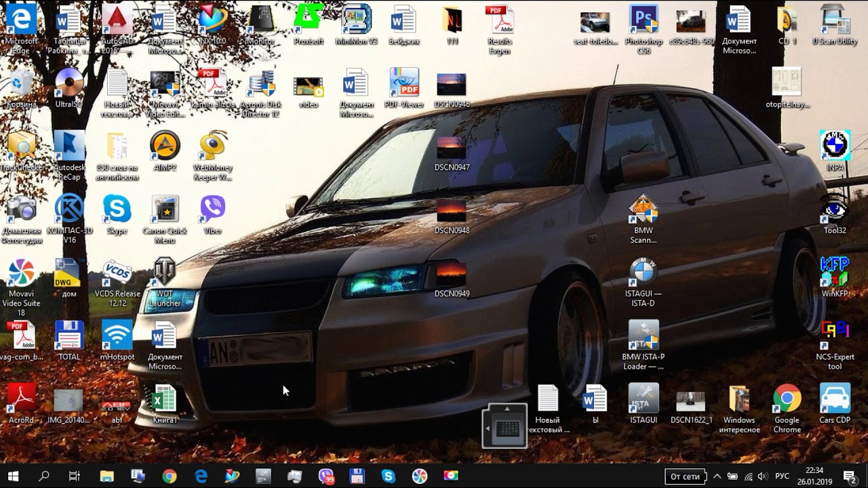The height and width of the screenshot is (488, 868).
Task: Open Viber from the taskbar
Action: click(x=326, y=476)
